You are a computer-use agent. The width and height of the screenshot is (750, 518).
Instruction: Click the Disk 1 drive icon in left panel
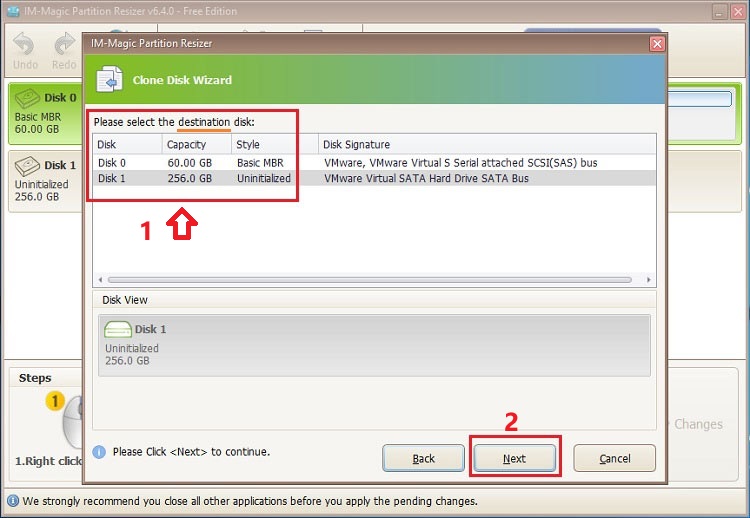pos(27,166)
